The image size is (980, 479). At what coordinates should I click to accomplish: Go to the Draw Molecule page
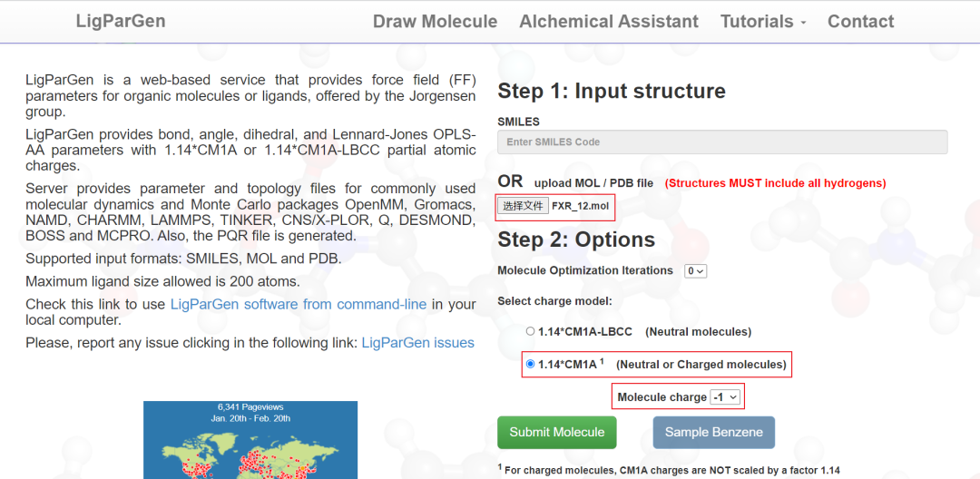point(435,22)
